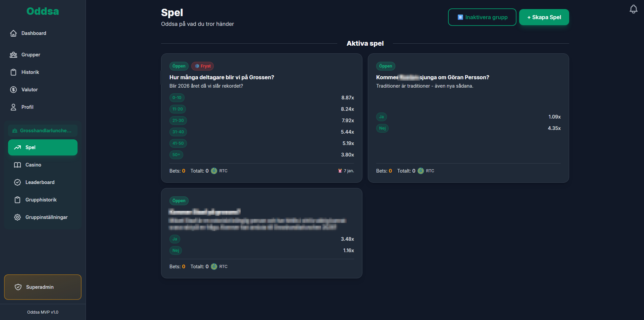Open the Spel menu item
Image resolution: width=644 pixels, height=320 pixels.
point(43,147)
